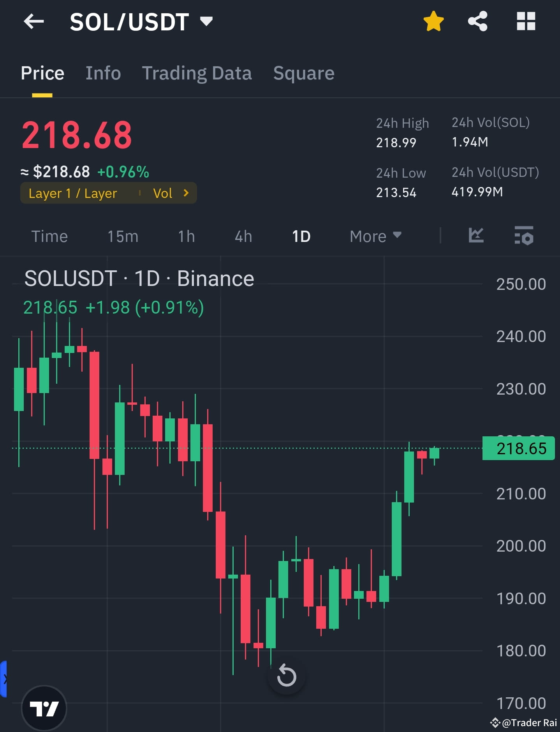This screenshot has width=560, height=732.
Task: Switch to the Trading Data tab
Action: (x=197, y=73)
